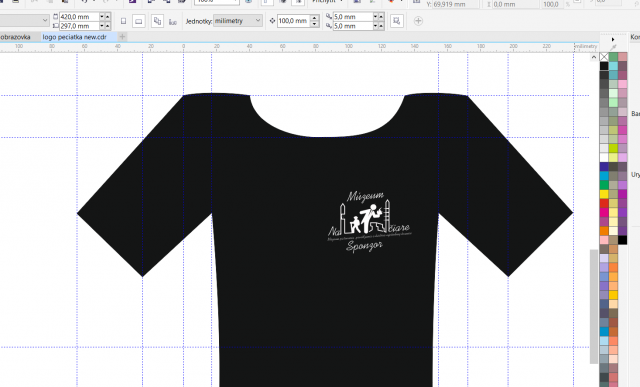This screenshot has width=640, height=387.
Task: Add a new document tab
Action: pos(122,37)
